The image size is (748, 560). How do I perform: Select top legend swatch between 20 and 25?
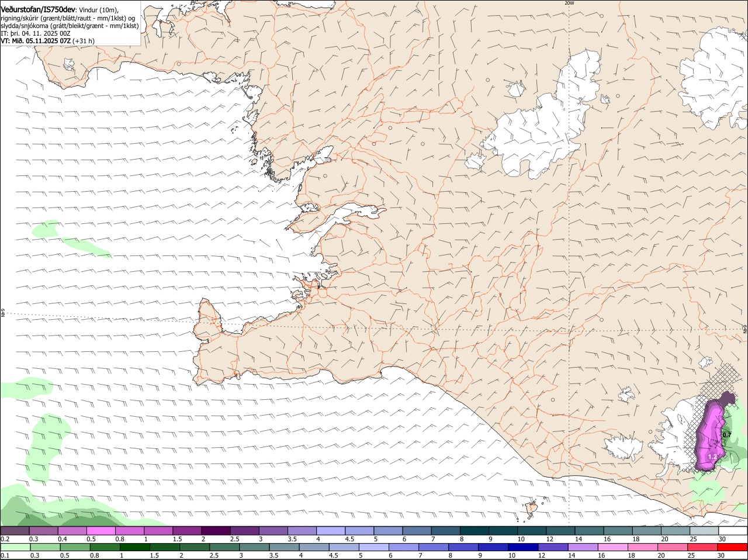676,531
